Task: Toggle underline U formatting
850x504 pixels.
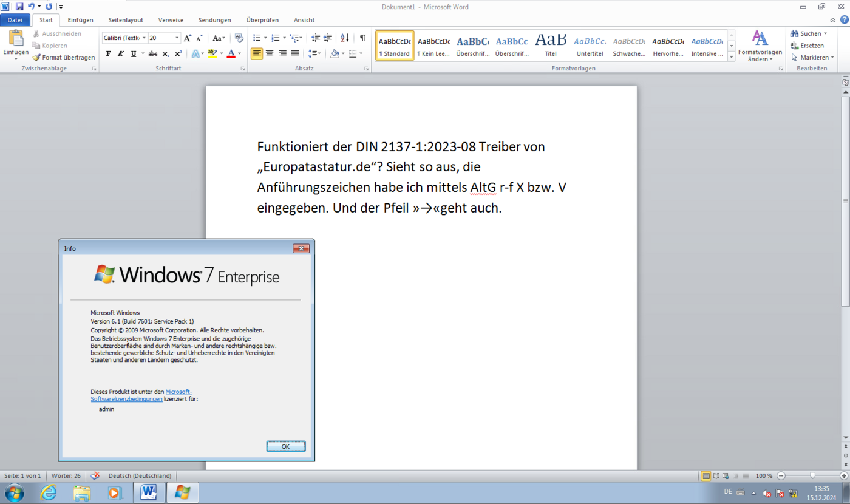Action: [134, 53]
